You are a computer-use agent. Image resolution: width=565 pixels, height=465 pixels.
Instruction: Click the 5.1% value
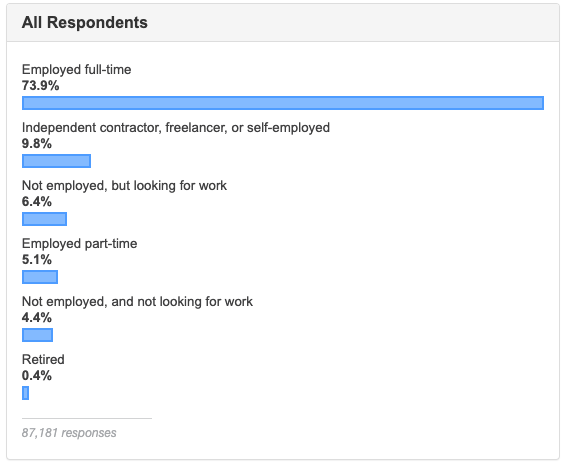pyautogui.click(x=37, y=260)
